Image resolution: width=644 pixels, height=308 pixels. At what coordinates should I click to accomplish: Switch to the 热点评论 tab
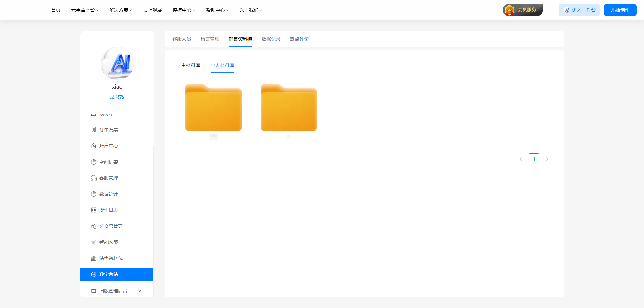pos(299,39)
